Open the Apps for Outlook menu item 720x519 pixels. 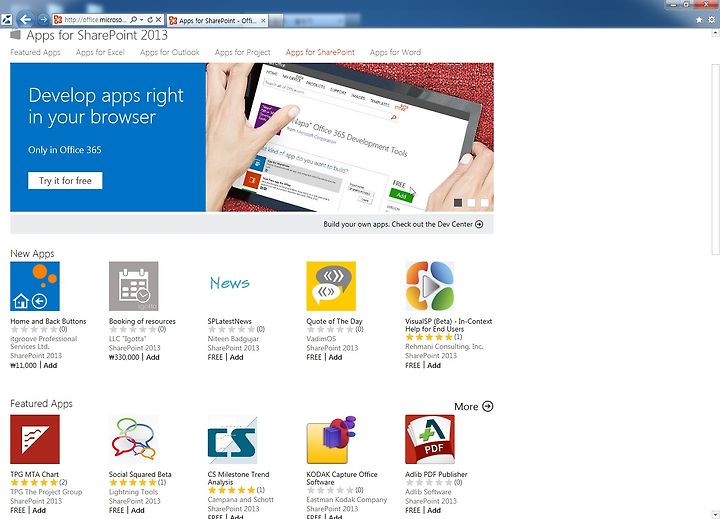[x=169, y=52]
